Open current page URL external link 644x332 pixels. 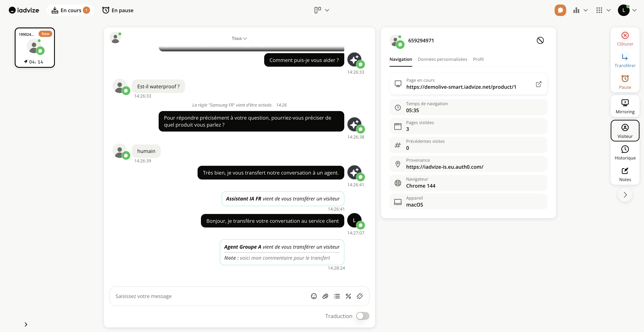point(538,84)
